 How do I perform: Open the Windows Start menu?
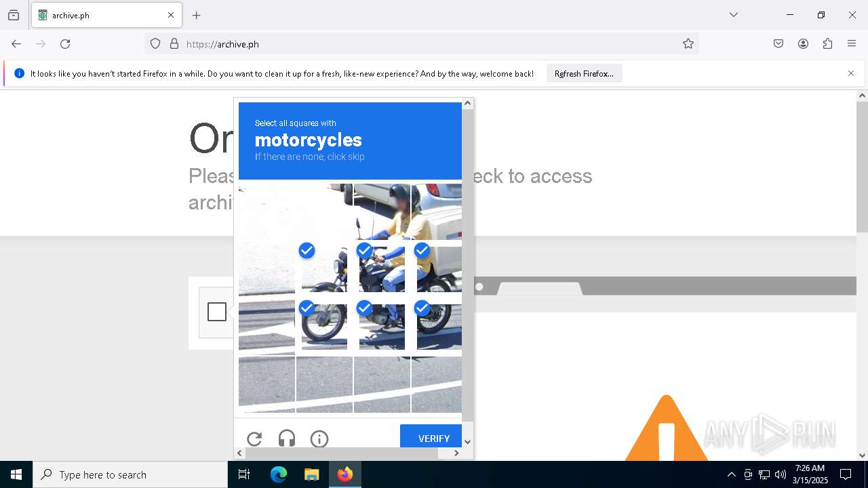pos(16,474)
